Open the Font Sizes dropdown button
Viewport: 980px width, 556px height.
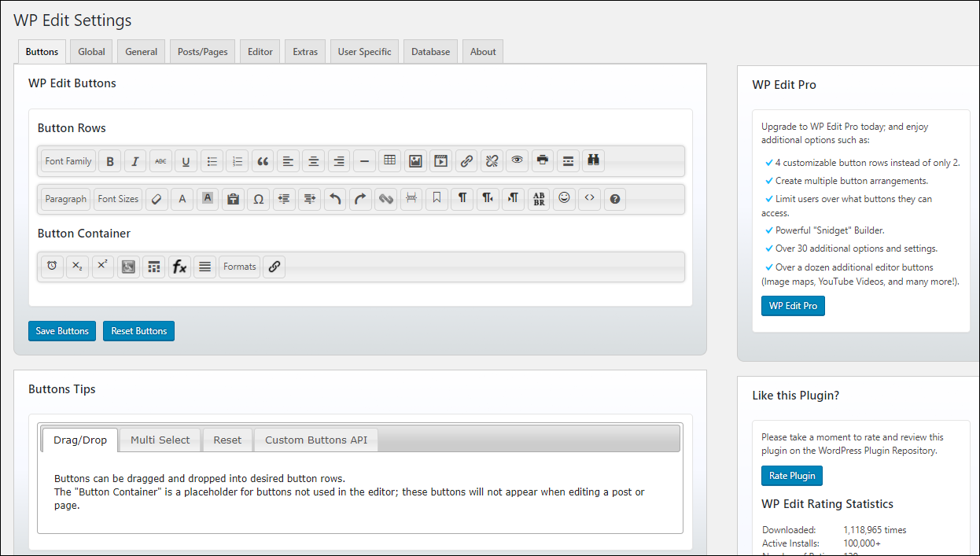pos(118,199)
